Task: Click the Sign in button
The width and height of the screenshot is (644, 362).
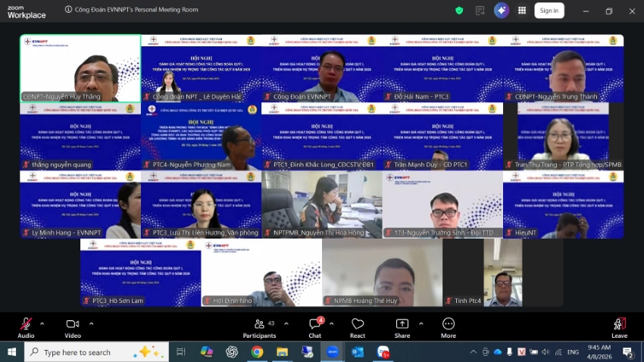Action: (x=549, y=11)
